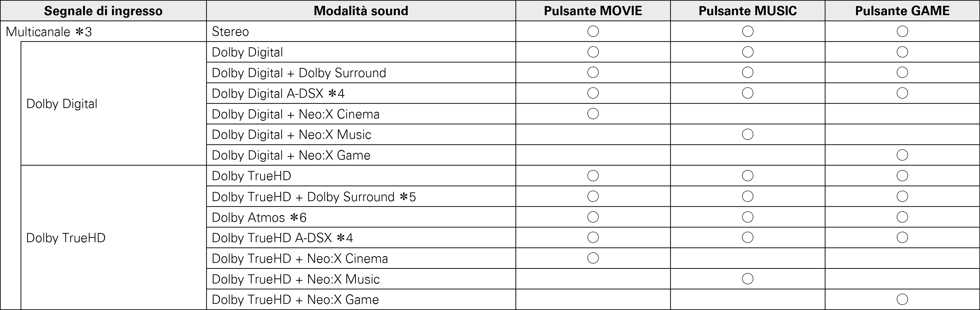Click the Segnale di ingresso header
Image resolution: width=980 pixels, height=310 pixels.
[x=103, y=11]
